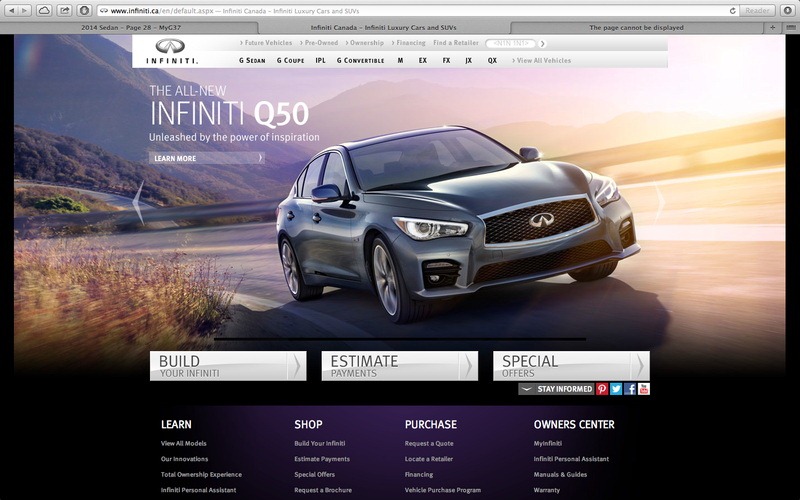This screenshot has width=800, height=500.
Task: Click the Build Your Infiniti button
Action: pyautogui.click(x=228, y=366)
